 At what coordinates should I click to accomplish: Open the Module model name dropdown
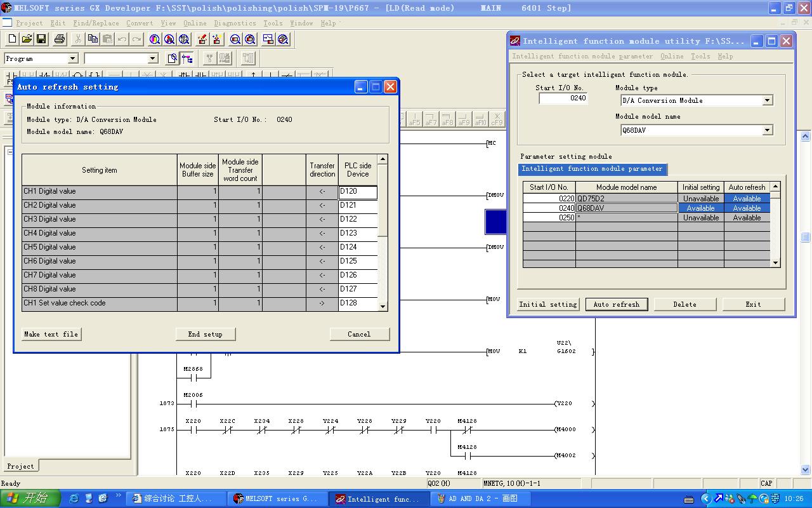(x=767, y=130)
